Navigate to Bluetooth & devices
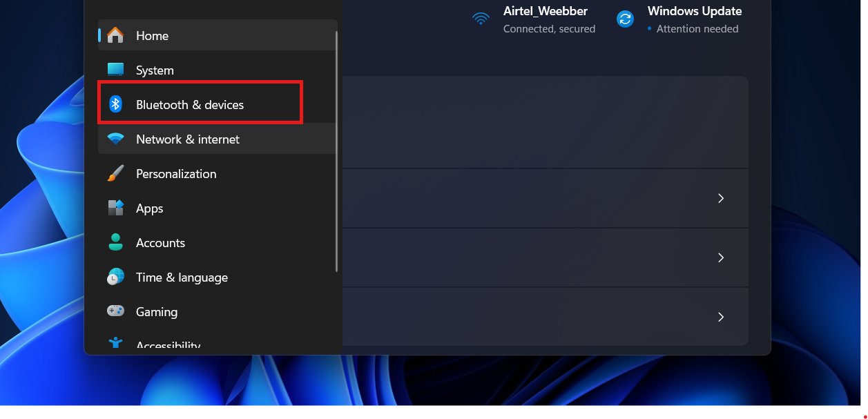868x419 pixels. tap(190, 104)
